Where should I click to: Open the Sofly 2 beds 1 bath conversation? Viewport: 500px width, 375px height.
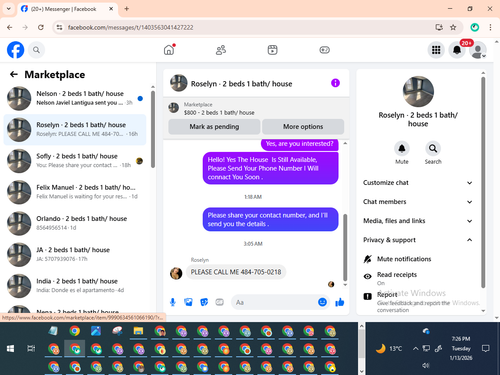coord(75,161)
